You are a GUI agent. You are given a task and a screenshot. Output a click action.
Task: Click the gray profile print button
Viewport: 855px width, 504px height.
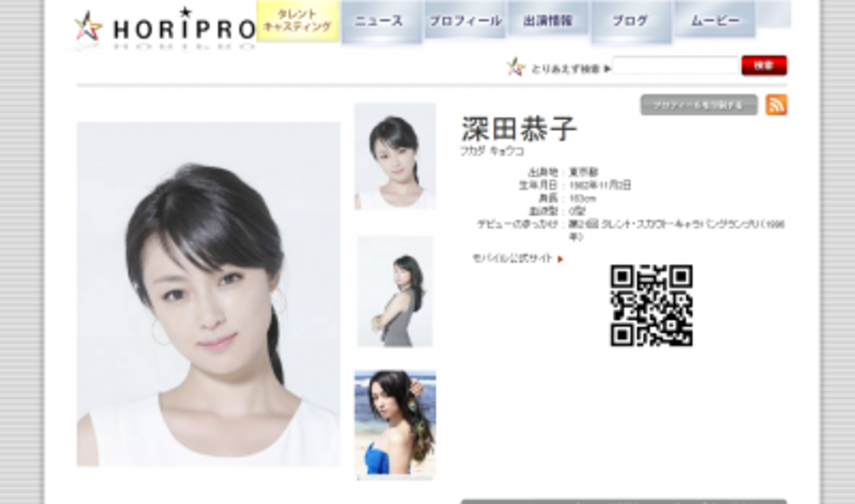pyautogui.click(x=700, y=105)
